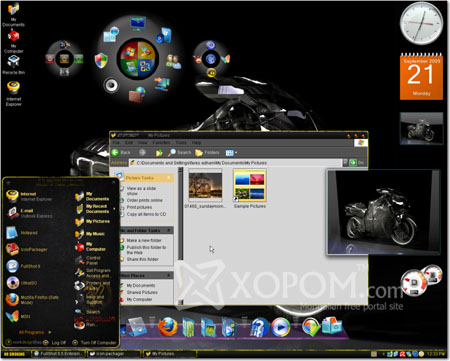
Task: Open the Tools menu in My Pictures
Action: click(x=181, y=142)
